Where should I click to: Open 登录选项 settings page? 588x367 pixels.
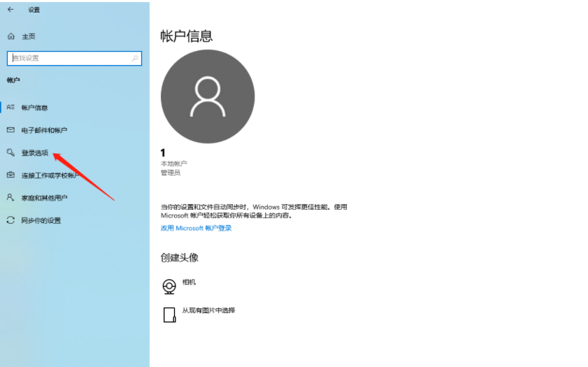35,152
